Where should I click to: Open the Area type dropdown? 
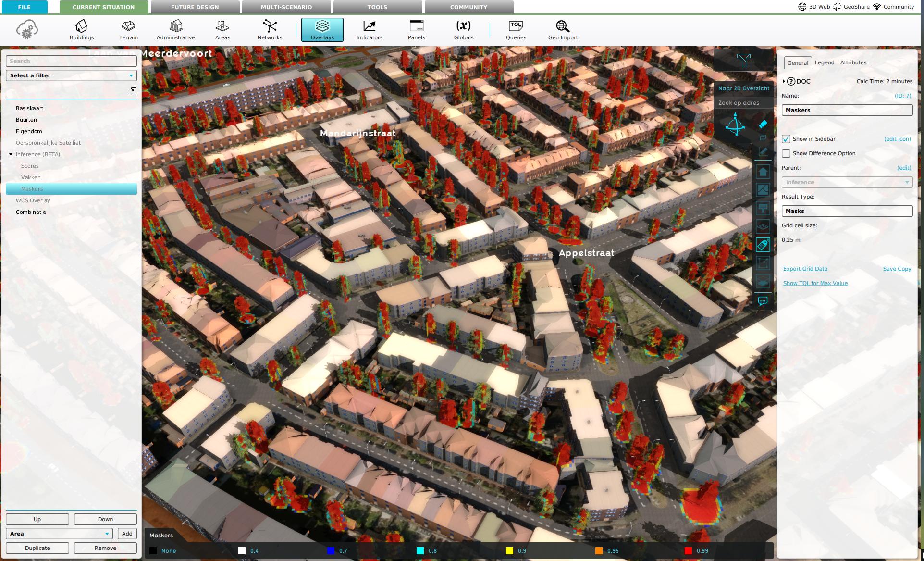(59, 534)
